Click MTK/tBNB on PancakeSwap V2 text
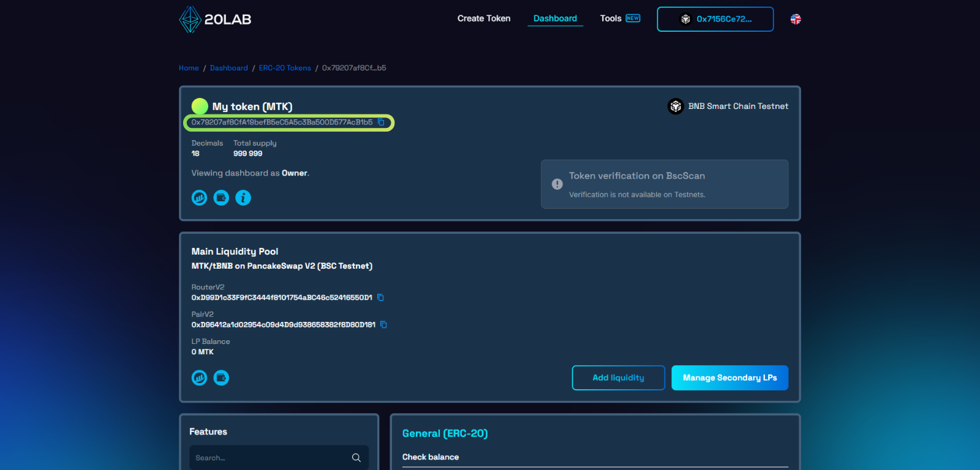The width and height of the screenshot is (980, 470). (282, 266)
